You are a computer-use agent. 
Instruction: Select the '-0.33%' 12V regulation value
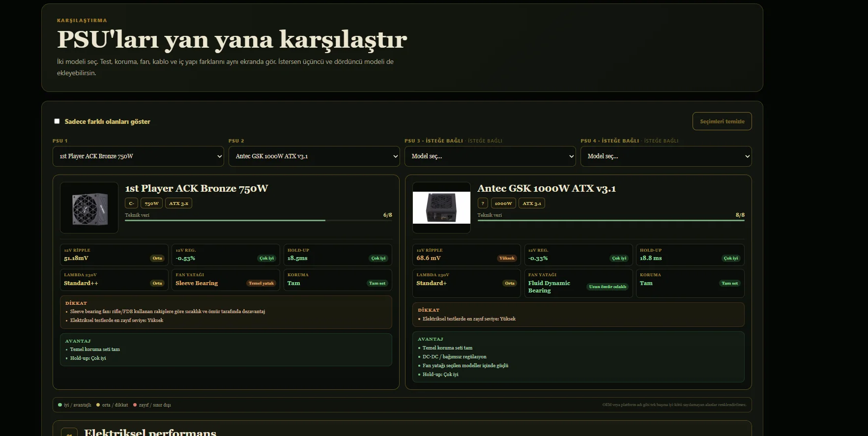[x=538, y=258]
